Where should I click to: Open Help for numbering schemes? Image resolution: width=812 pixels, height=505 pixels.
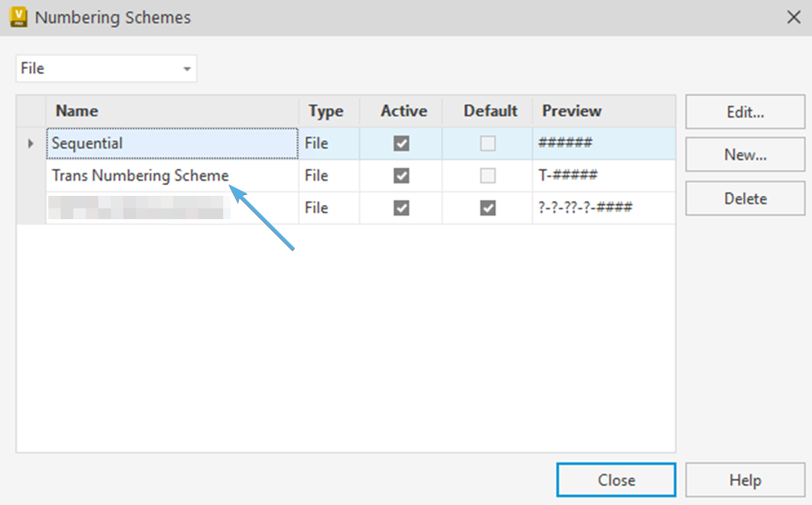[x=745, y=480]
